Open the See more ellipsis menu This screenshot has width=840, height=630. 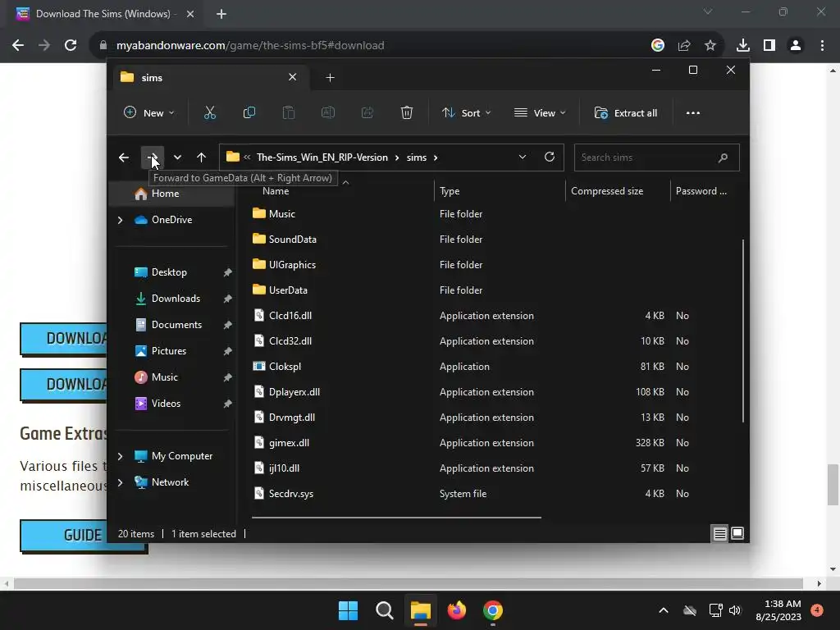692,113
